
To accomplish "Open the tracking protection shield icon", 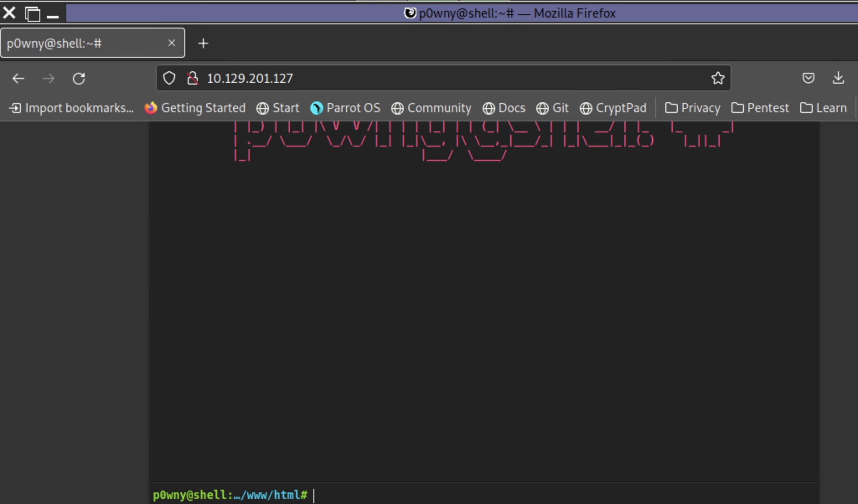I will [169, 78].
